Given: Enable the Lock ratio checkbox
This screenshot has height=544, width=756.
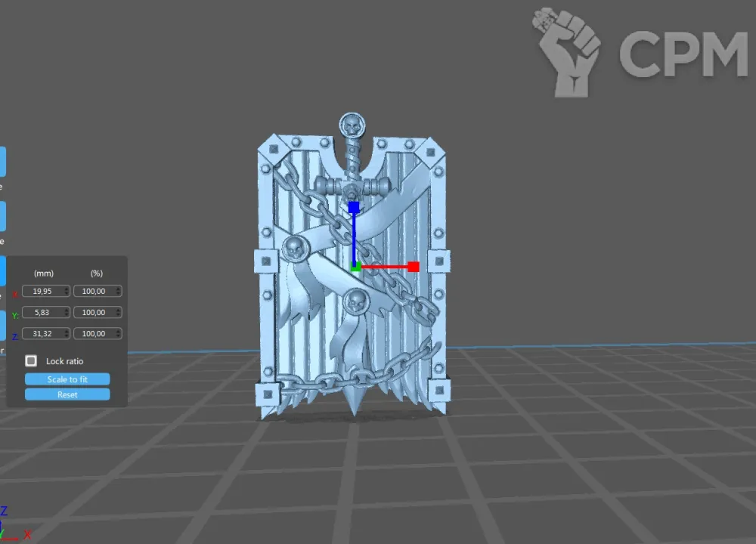Looking at the screenshot, I should coord(31,361).
